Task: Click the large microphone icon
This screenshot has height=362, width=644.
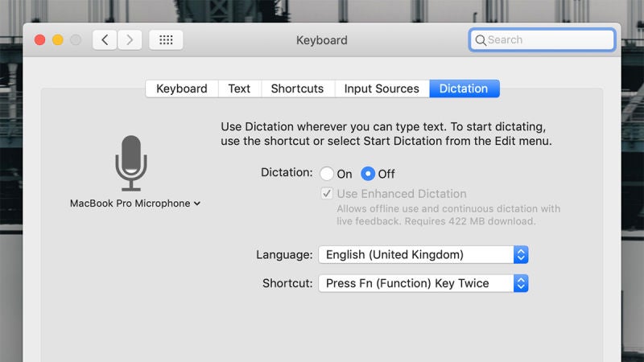Action: (131, 162)
